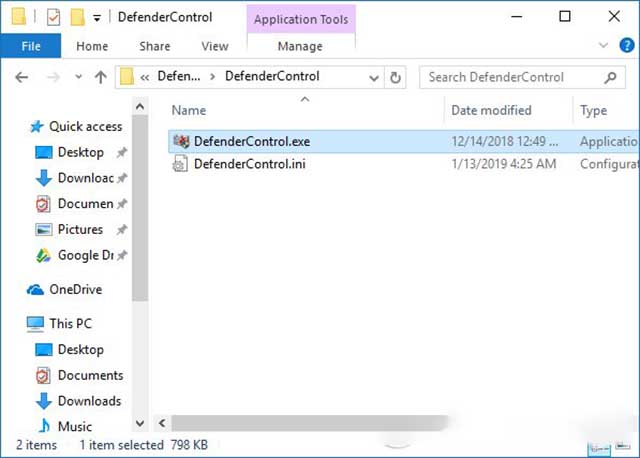Image resolution: width=640 pixels, height=458 pixels.
Task: Click the Forward navigation arrow
Action: pyautogui.click(x=53, y=77)
